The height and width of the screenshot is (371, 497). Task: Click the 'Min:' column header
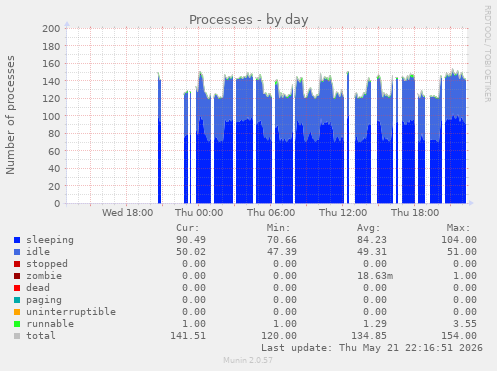pos(278,228)
